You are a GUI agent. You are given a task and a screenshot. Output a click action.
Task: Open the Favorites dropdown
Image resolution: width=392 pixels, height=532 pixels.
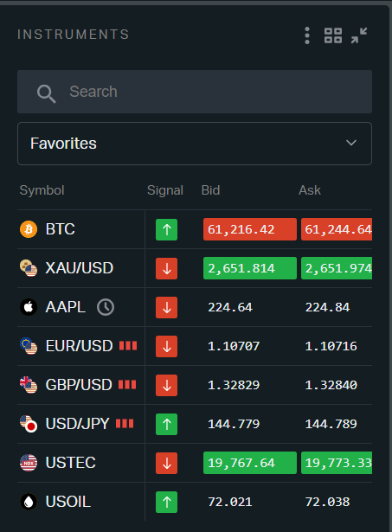tap(195, 144)
